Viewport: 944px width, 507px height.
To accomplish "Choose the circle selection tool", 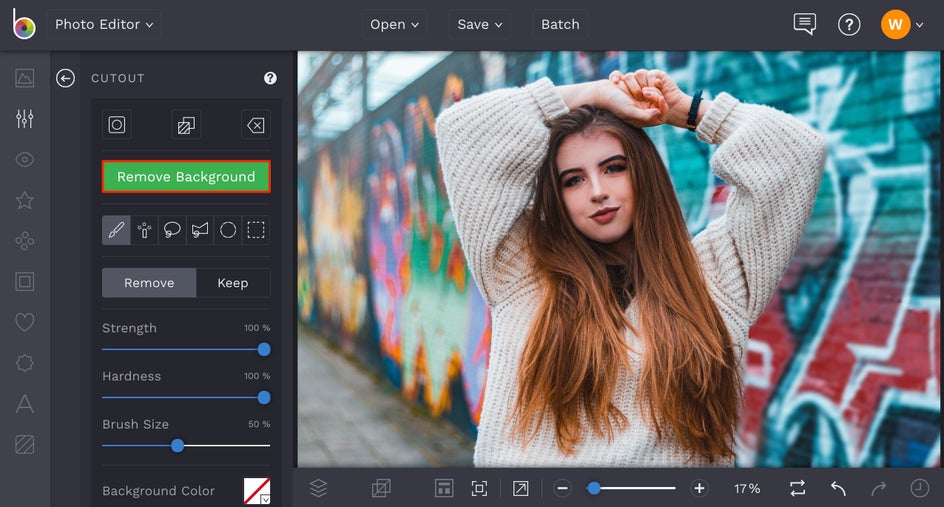I will 228,230.
